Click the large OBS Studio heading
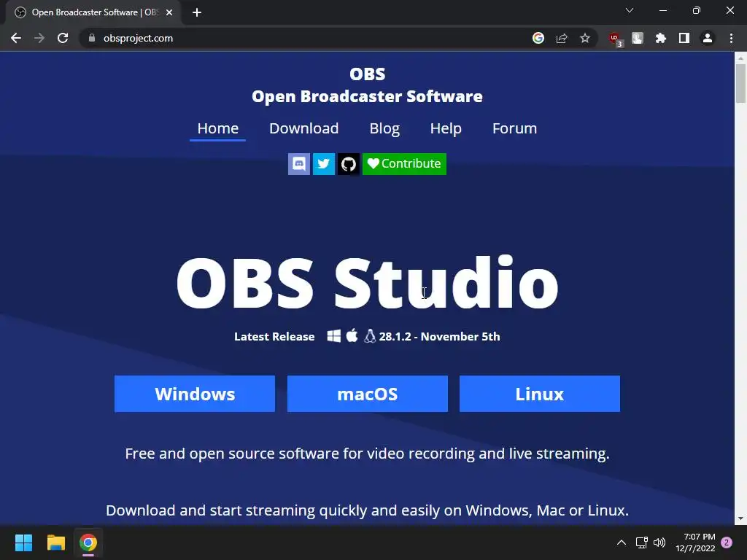Viewport: 747px width, 560px height. pyautogui.click(x=368, y=283)
